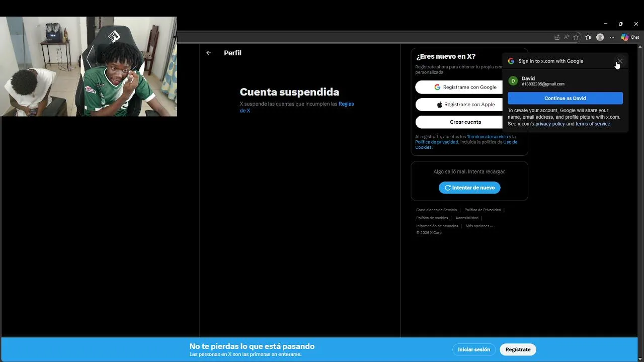This screenshot has height=362, width=644.
Task: Go back using the arrow beside Perfil
Action: (209, 53)
